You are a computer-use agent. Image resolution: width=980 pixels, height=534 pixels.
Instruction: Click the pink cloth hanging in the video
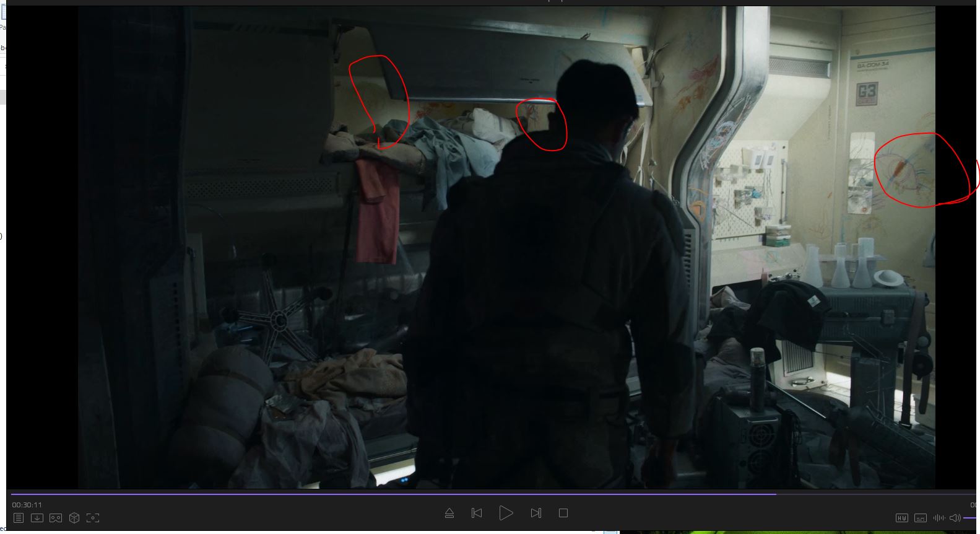[x=376, y=211]
